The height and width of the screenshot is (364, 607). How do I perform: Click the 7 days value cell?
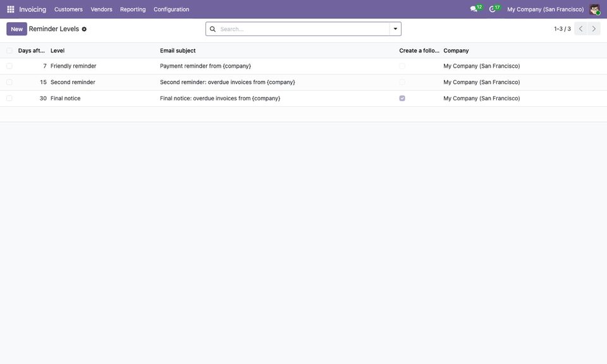[45, 66]
